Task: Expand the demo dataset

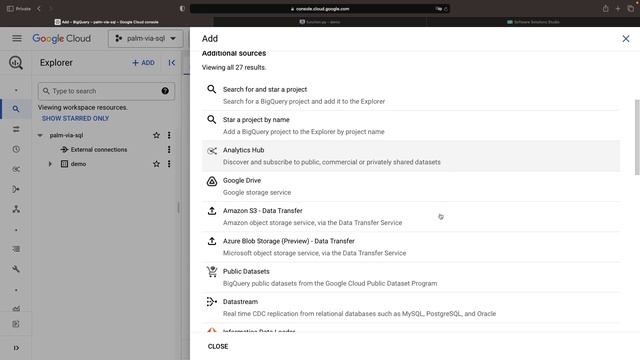Action: [x=50, y=164]
